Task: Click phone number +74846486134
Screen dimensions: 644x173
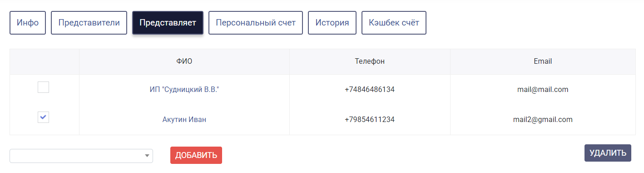Action: [x=370, y=90]
